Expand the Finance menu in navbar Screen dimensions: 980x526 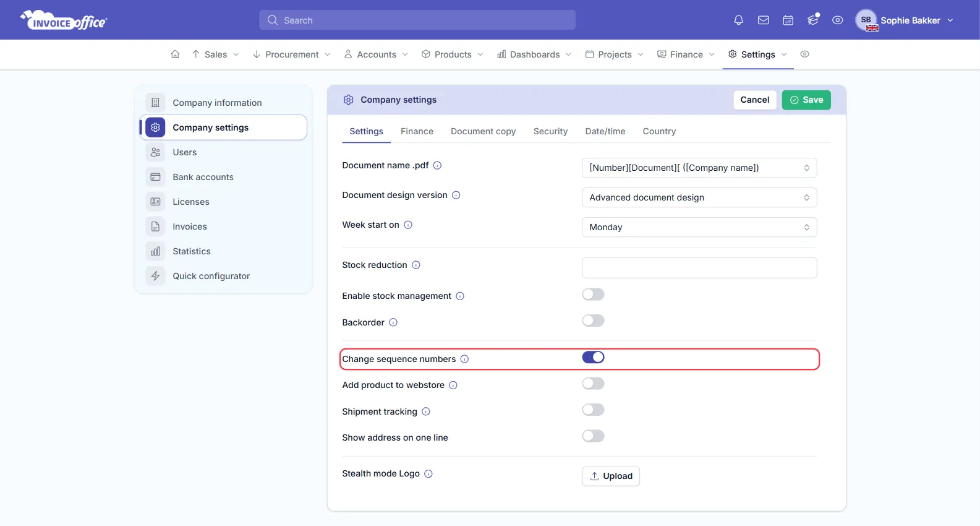[x=686, y=54]
